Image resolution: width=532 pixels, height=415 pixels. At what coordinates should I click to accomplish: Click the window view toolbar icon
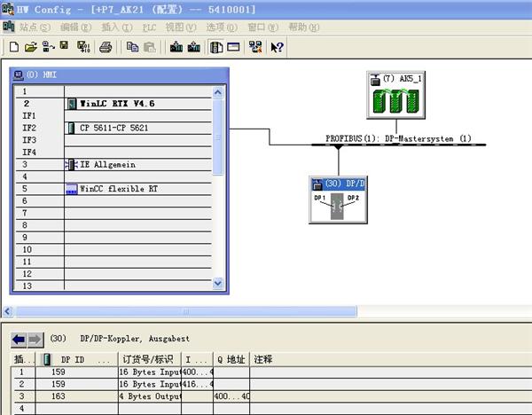233,47
